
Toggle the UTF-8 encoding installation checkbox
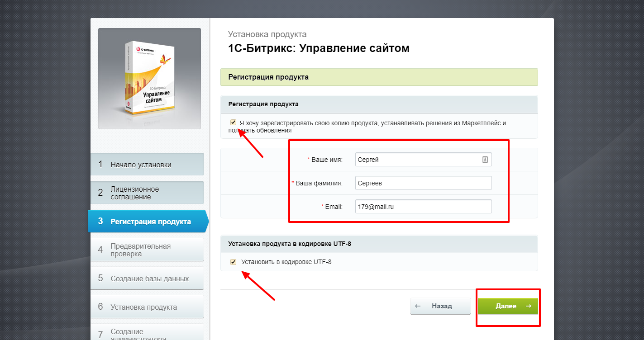pos(234,262)
